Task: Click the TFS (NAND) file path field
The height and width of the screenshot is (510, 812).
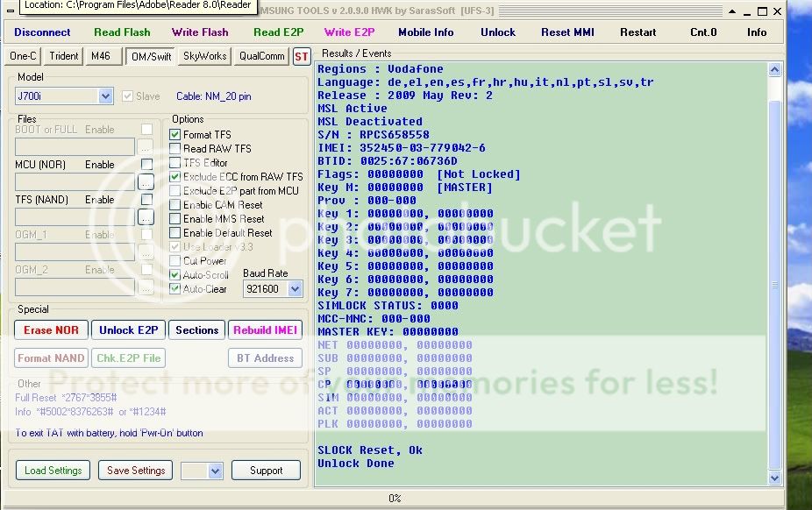Action: coord(75,217)
